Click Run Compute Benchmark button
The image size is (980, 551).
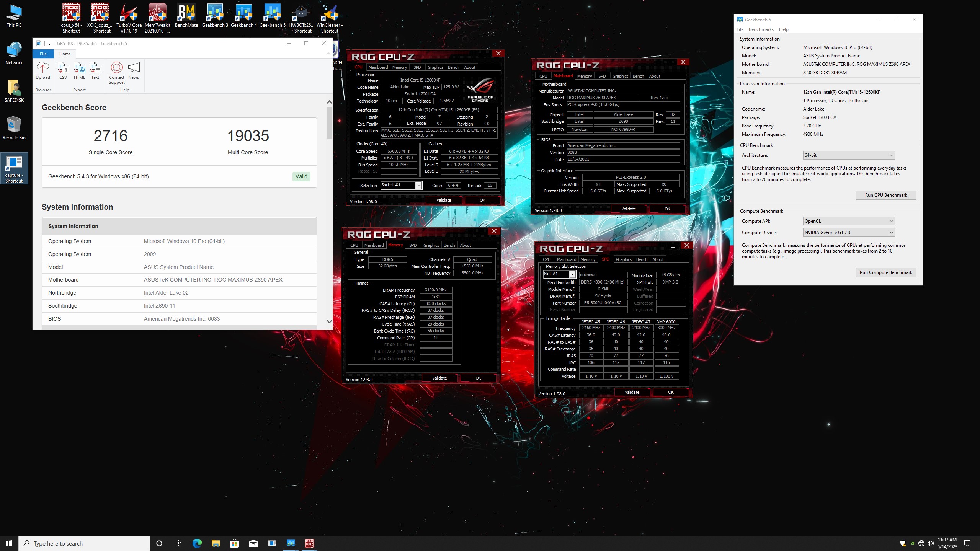coord(886,272)
